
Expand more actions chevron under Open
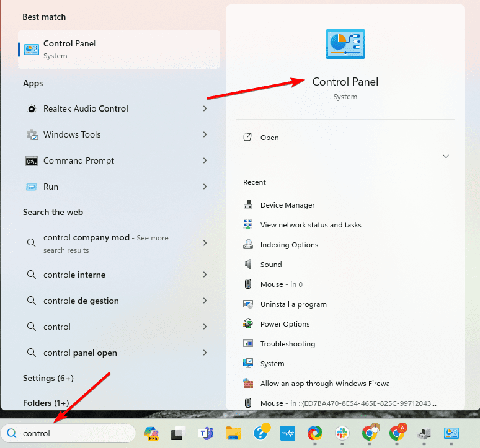coord(445,156)
